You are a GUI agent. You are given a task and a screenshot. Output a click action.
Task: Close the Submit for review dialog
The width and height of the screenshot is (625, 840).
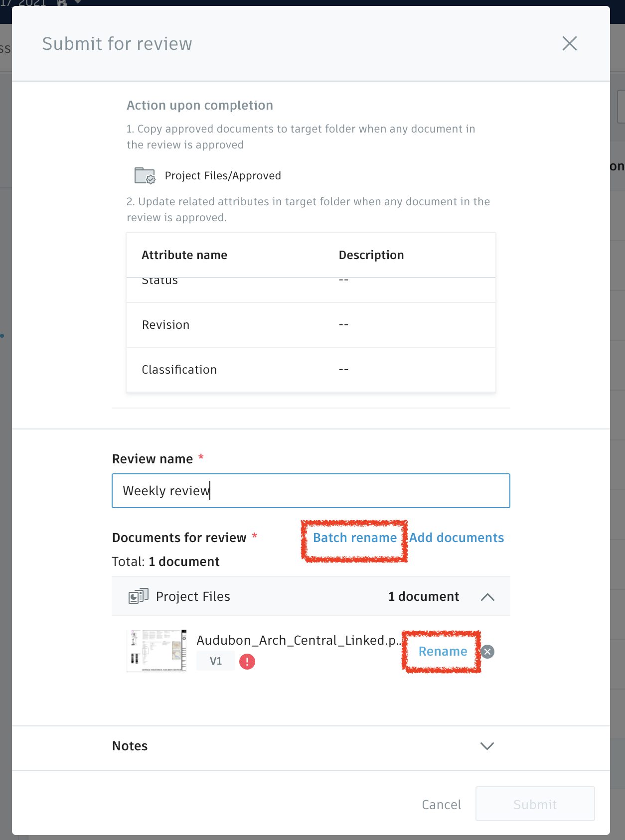click(x=569, y=43)
